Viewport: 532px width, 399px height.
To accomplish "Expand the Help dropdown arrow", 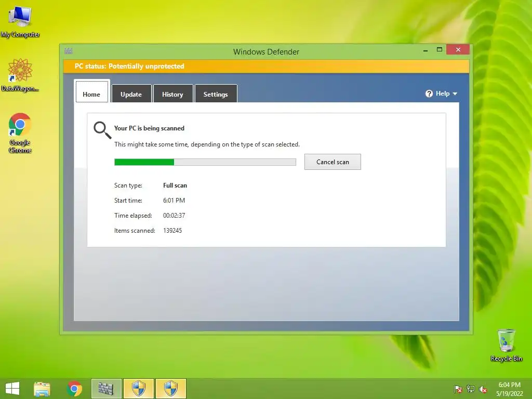I will tap(455, 94).
